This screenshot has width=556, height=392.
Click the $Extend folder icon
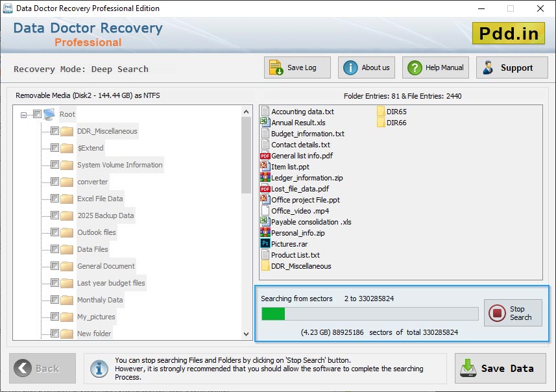[67, 148]
